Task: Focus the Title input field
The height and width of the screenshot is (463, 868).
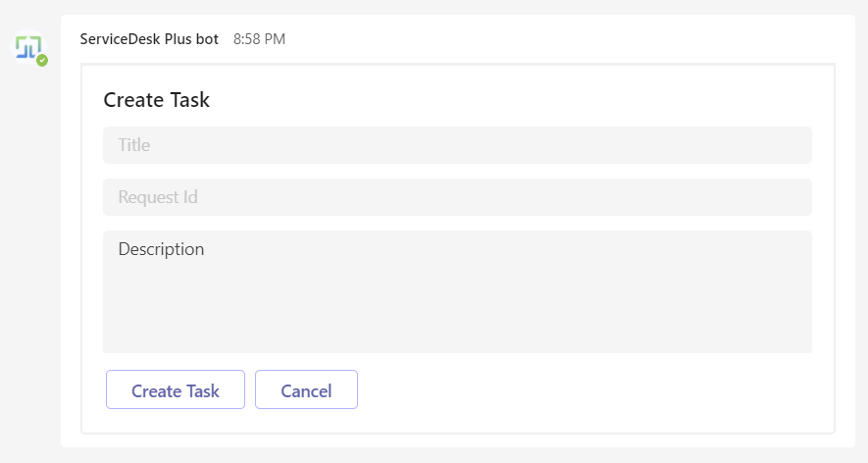Action: point(457,145)
